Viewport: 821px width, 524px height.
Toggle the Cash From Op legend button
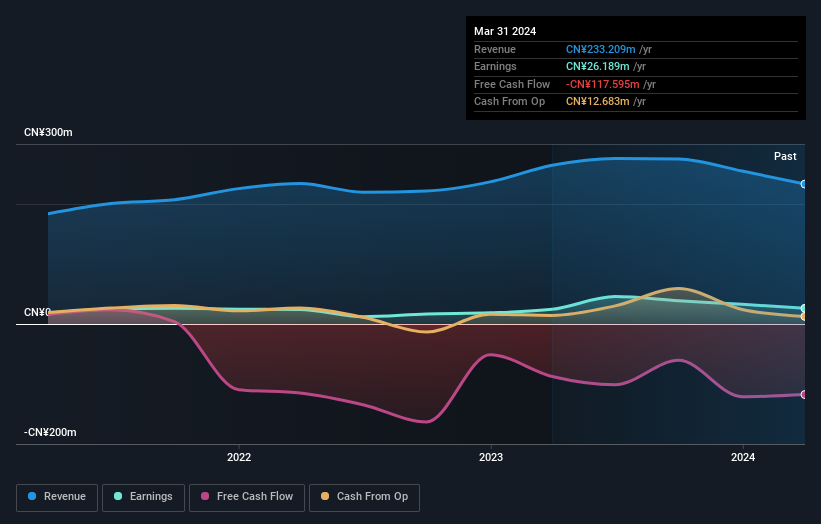tap(364, 497)
